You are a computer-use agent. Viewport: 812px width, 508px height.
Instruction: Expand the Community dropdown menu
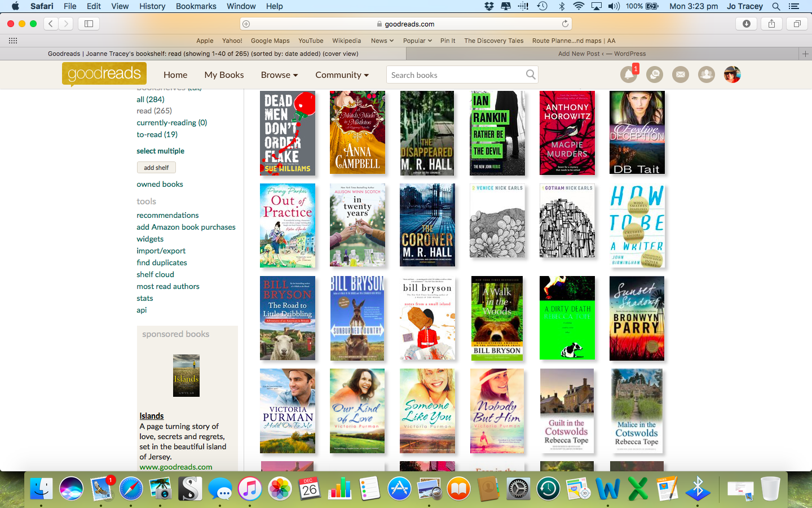point(342,75)
